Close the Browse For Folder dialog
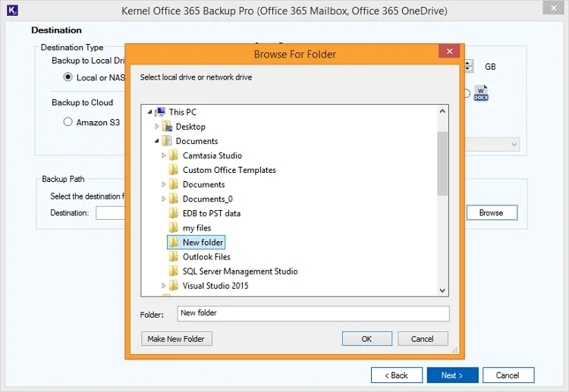Screen dimensions: 569x392 pyautogui.click(x=449, y=51)
